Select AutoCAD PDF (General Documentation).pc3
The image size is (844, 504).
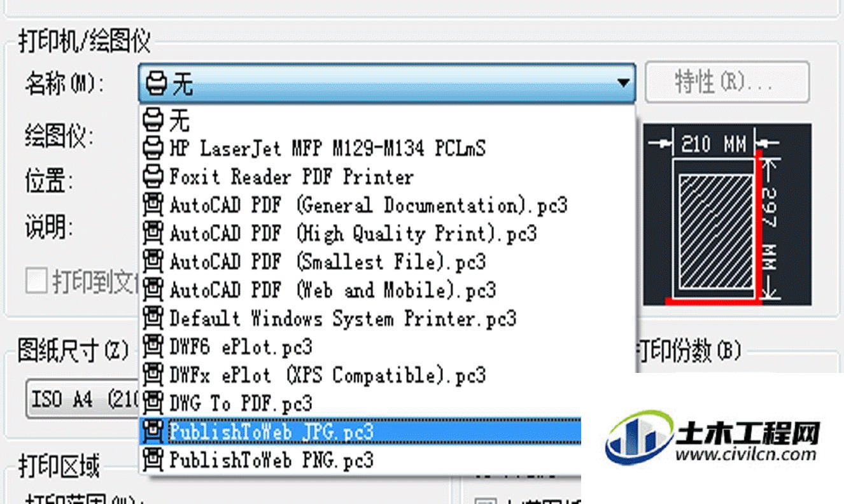[388, 205]
